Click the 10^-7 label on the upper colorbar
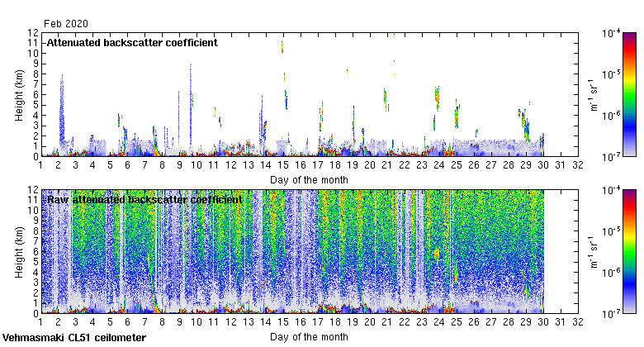The image size is (644, 347). [611, 157]
